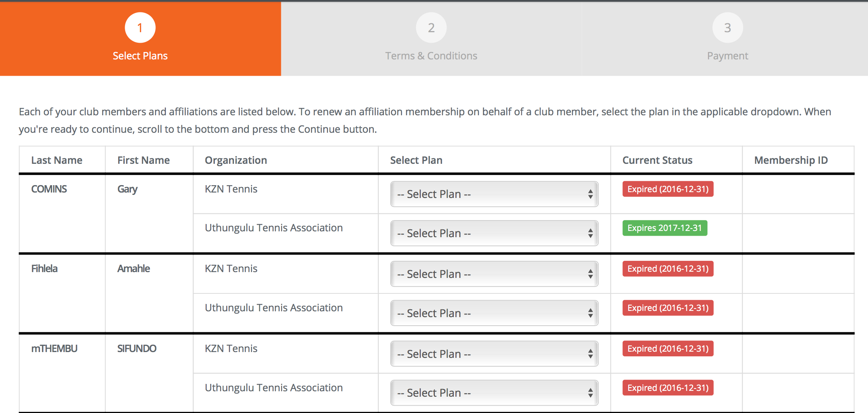Select plan for mTHEMBU Uthungulu Tennis Association
This screenshot has width=868, height=413.
tap(494, 393)
